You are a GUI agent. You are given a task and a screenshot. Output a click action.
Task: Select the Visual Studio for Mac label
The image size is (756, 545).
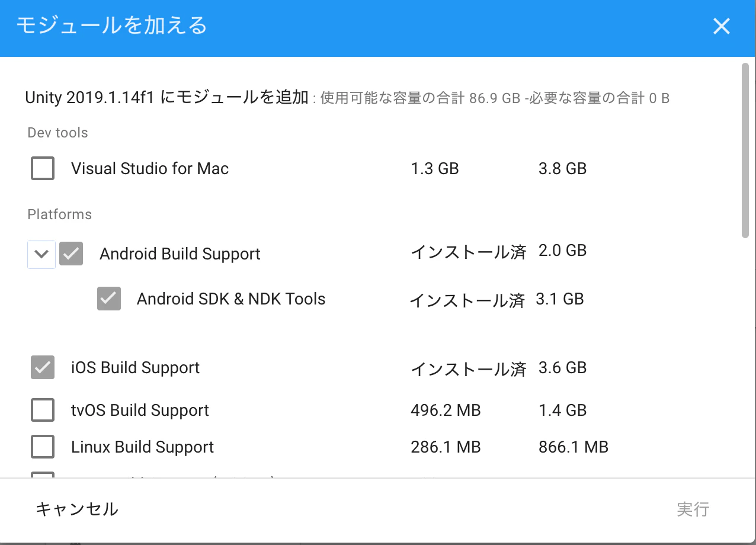coord(149,168)
